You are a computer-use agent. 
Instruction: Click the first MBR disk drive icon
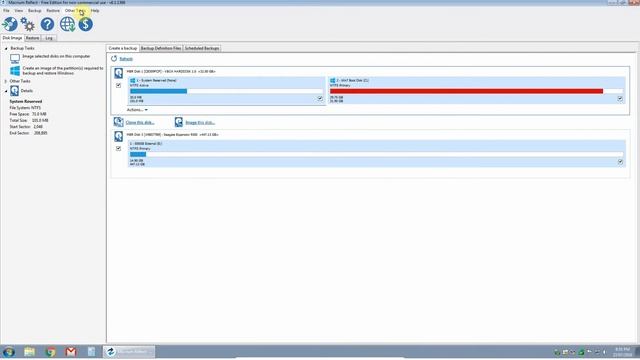tap(118, 73)
